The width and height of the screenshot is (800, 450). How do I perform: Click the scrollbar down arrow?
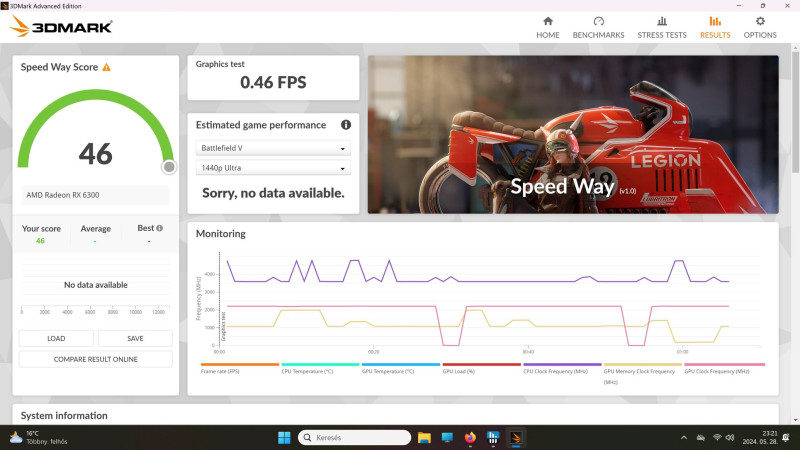click(x=795, y=420)
